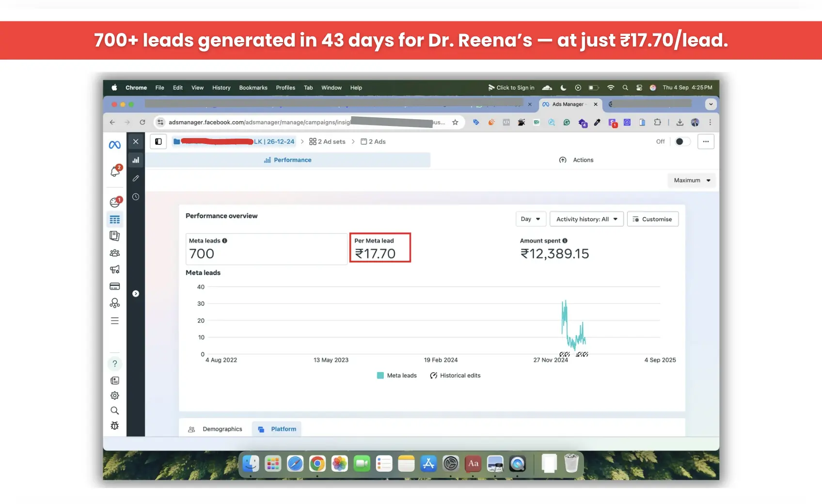Open Settings gear in Ads Manager sidebar
Screen dimensions: 822x504
point(115,395)
